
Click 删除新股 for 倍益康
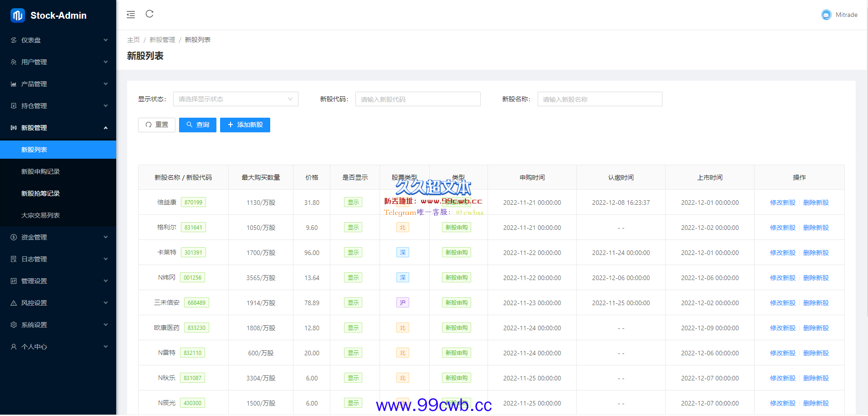(x=816, y=203)
